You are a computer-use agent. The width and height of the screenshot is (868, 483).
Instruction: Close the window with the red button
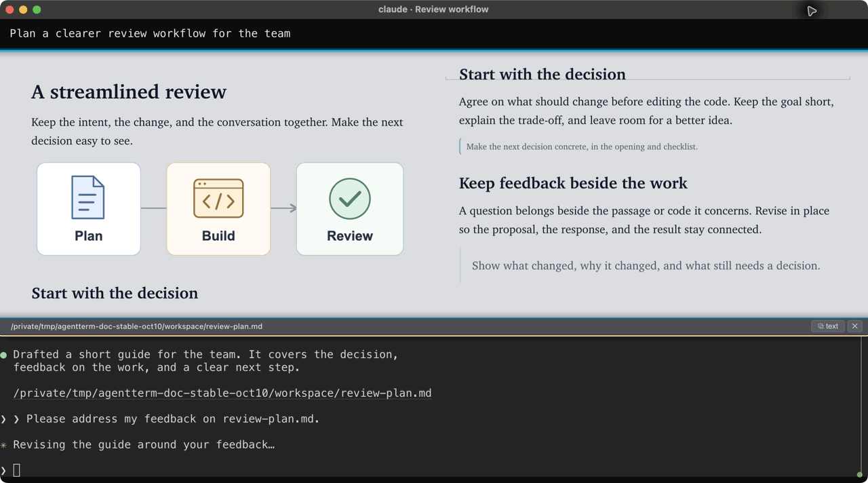[x=9, y=9]
